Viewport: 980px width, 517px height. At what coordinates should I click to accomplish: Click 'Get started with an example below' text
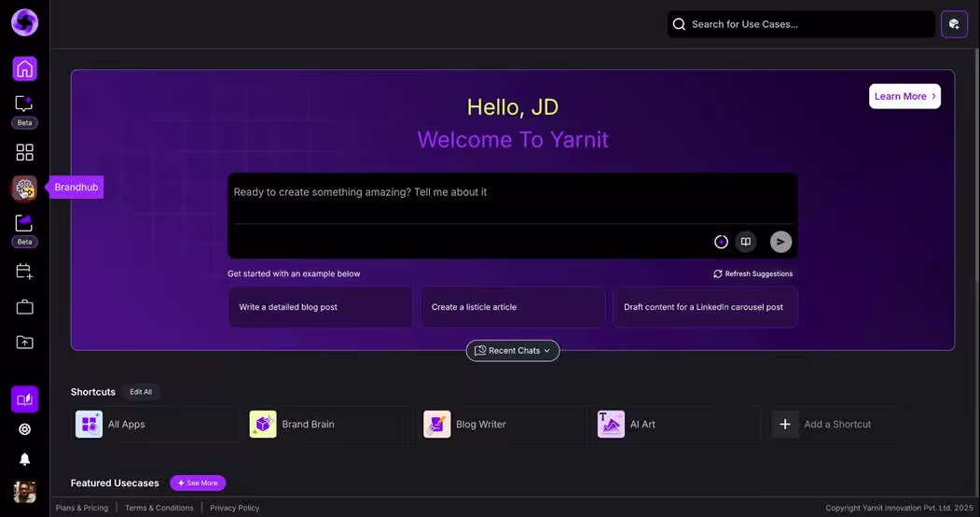tap(294, 273)
